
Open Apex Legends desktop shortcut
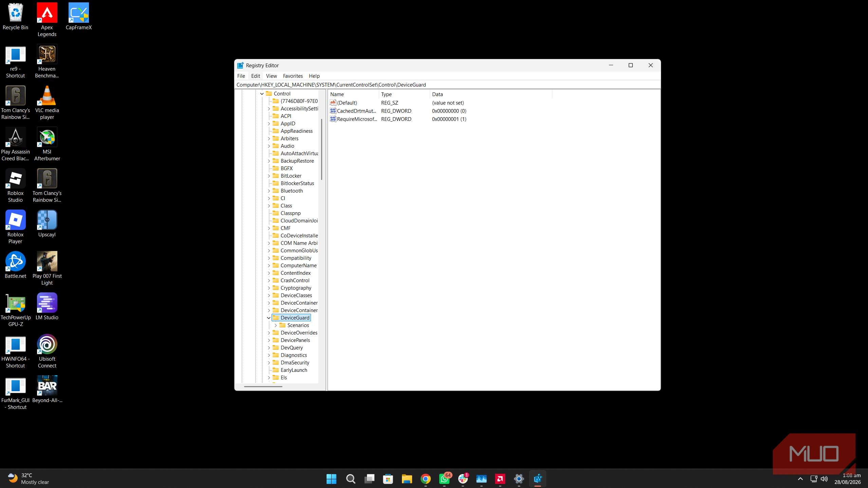tap(47, 20)
